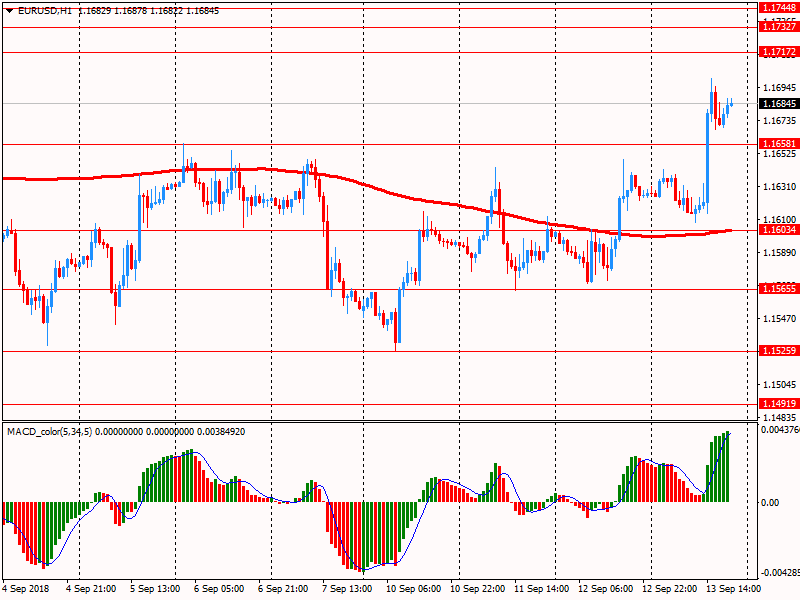Viewport: 800px width, 600px height.
Task: Click the current price tag 1.16845
Action: (779, 104)
